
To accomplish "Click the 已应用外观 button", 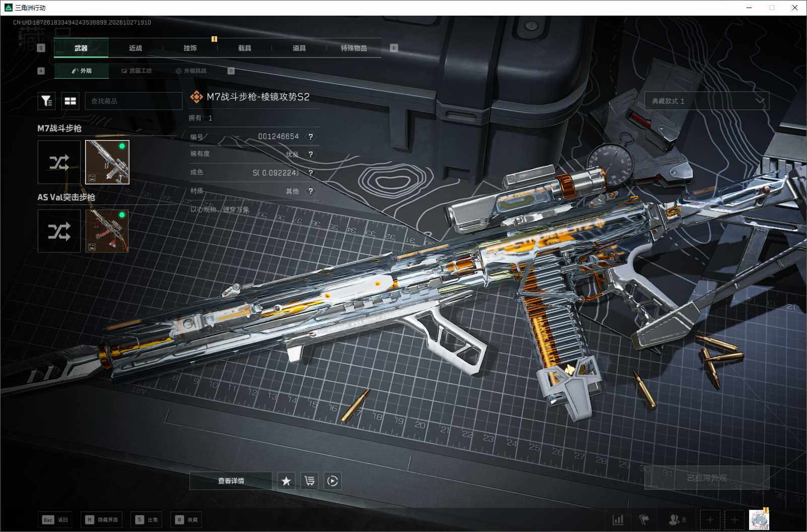I will (x=707, y=478).
